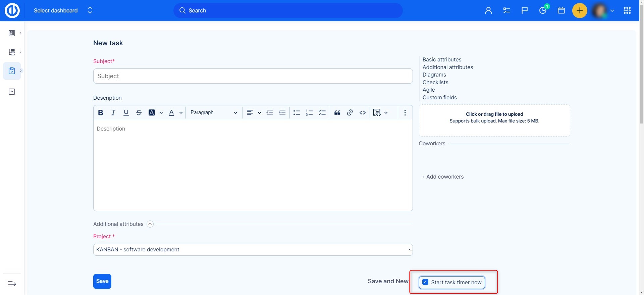Click the Subject input field

253,76
